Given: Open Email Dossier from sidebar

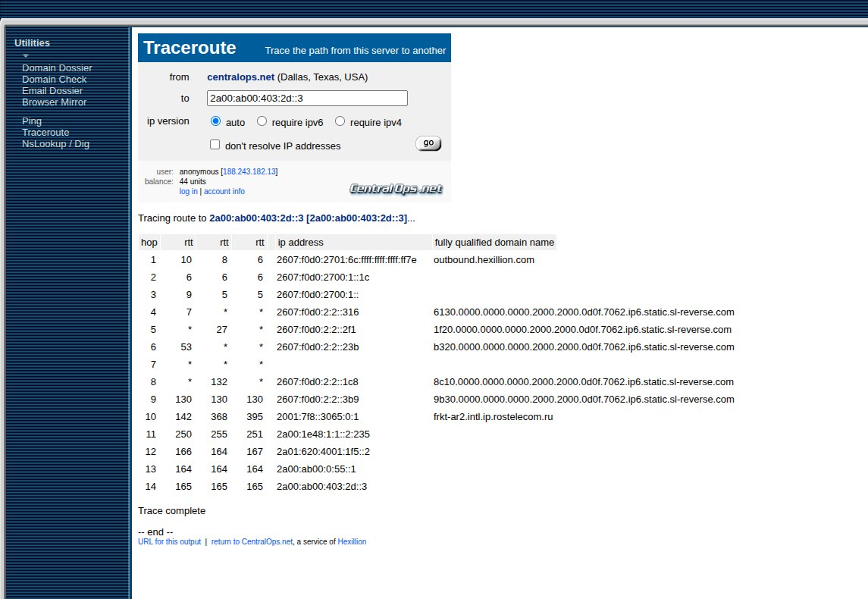Looking at the screenshot, I should (52, 91).
